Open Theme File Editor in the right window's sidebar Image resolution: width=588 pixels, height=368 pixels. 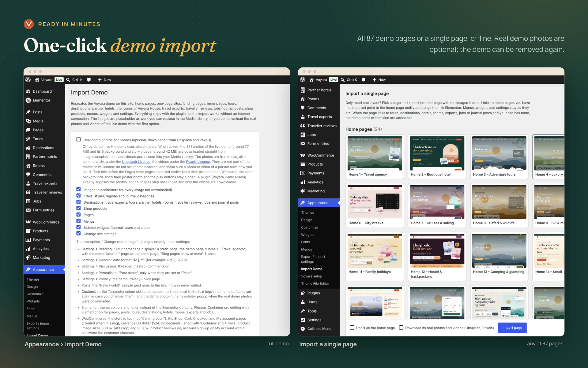tap(315, 284)
